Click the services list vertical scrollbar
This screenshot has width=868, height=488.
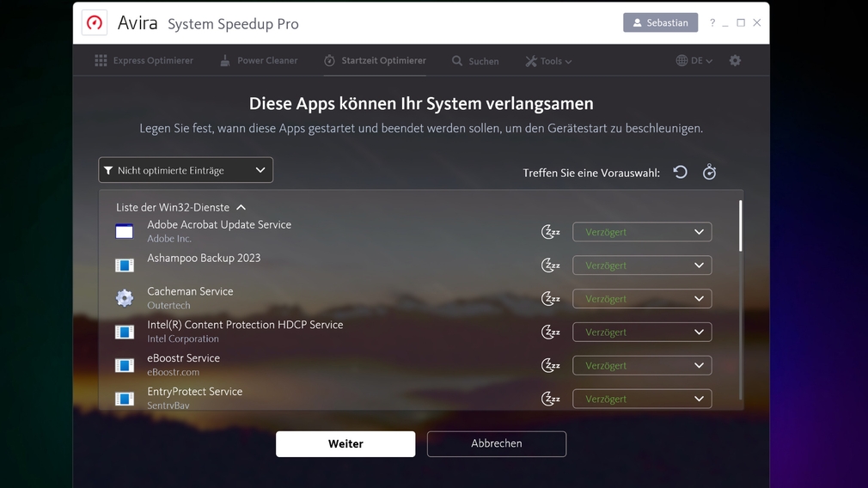(741, 226)
